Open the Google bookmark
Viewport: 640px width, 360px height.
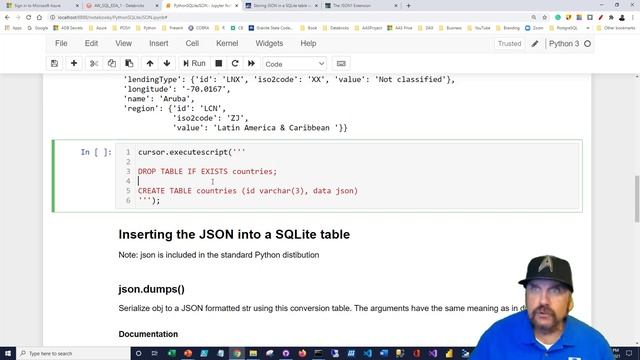point(38,28)
